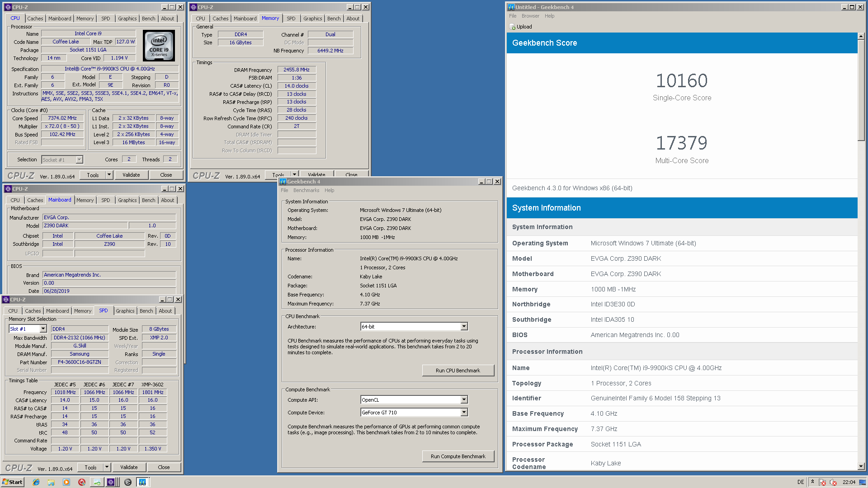The height and width of the screenshot is (488, 868).
Task: Click the CPU-Z title icon in Mainboard window
Action: (x=8, y=189)
